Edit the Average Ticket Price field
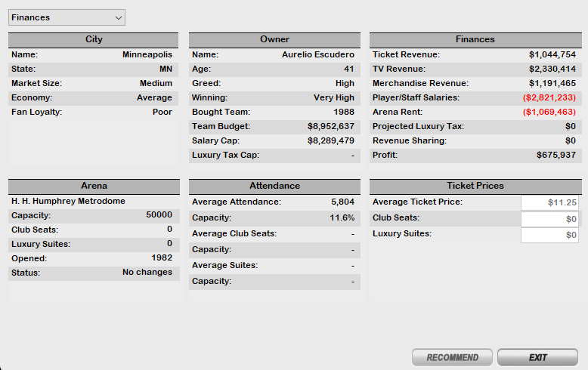This screenshot has width=588, height=370. coord(549,202)
